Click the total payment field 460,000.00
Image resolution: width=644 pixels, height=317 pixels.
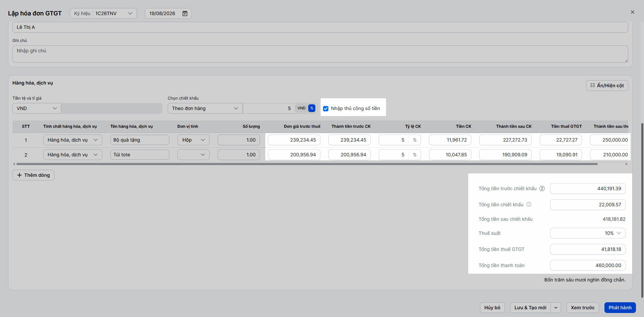[x=588, y=265]
